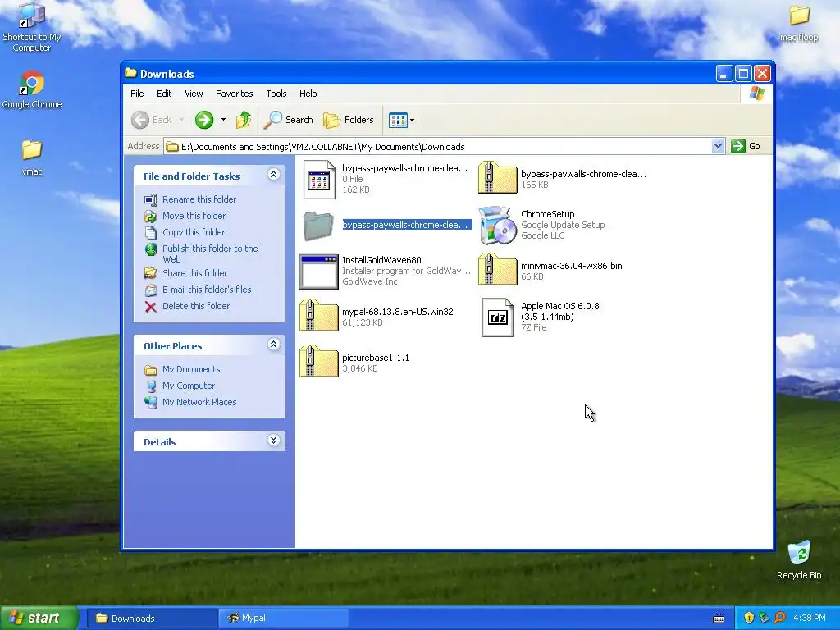Select the InstallGoldWave680 installer icon
Image resolution: width=840 pixels, height=630 pixels.
319,272
